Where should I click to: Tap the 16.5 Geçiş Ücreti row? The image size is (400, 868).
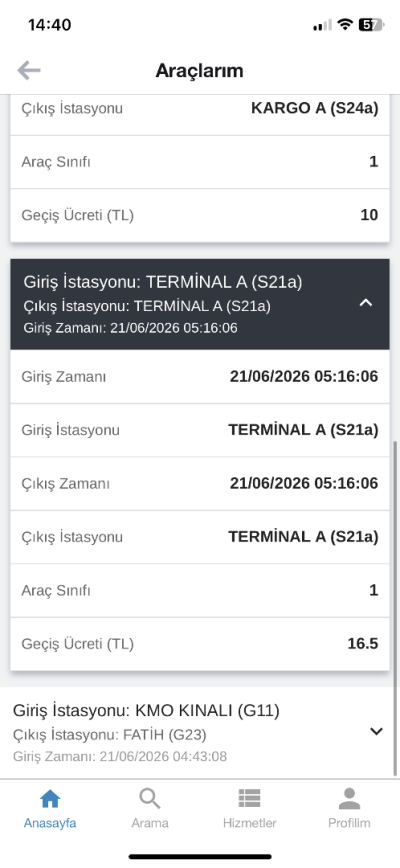click(200, 644)
